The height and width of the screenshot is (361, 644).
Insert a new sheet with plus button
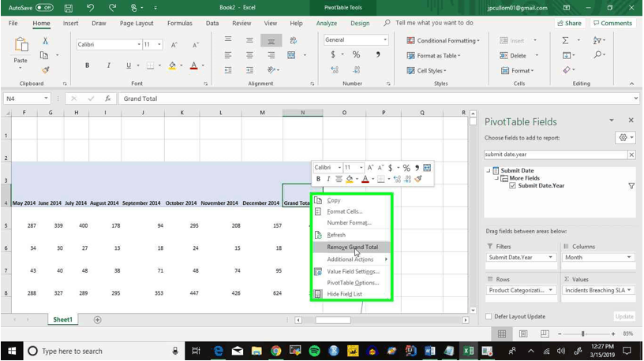click(x=97, y=319)
